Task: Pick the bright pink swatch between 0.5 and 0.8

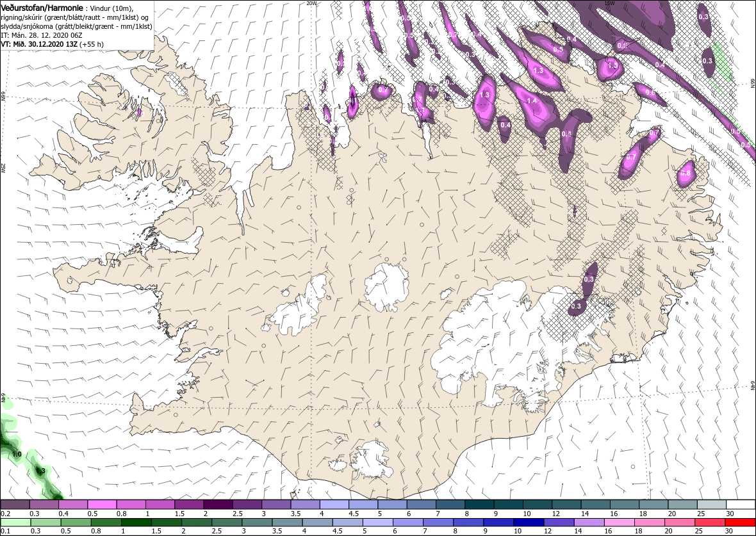Action: [102, 505]
